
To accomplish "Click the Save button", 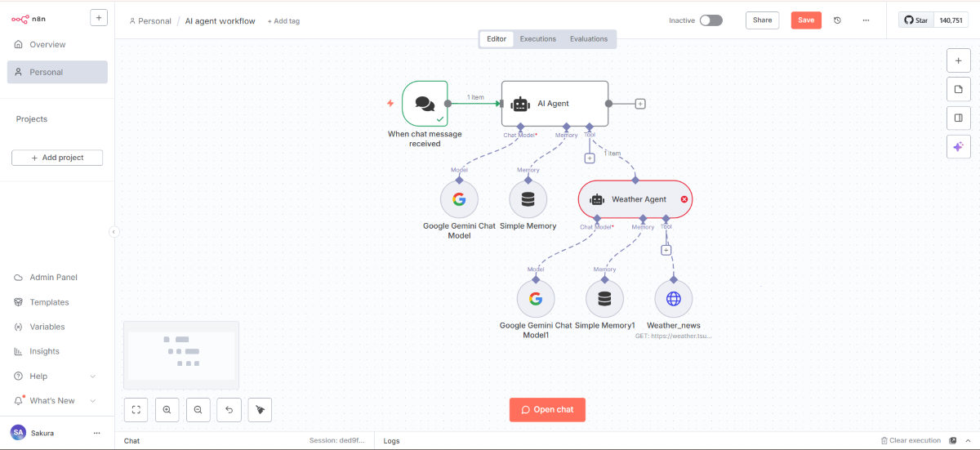I will point(805,20).
